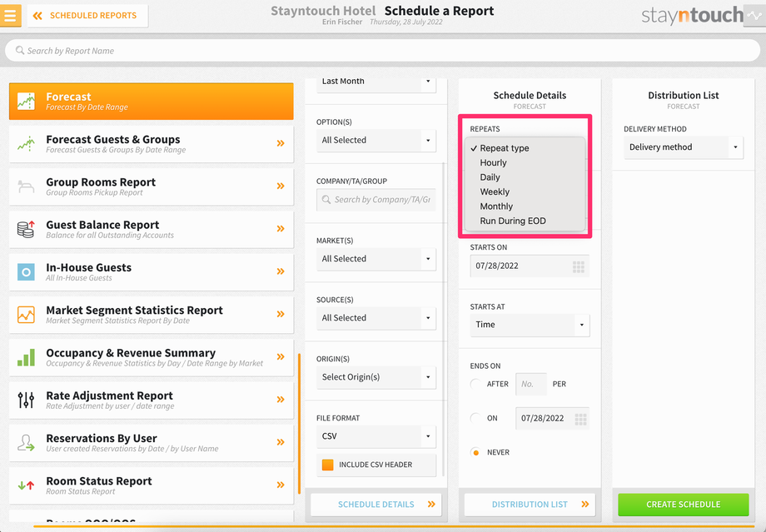Click the arrow next to Rate Adjustment Report
766x532 pixels.
coord(281,399)
